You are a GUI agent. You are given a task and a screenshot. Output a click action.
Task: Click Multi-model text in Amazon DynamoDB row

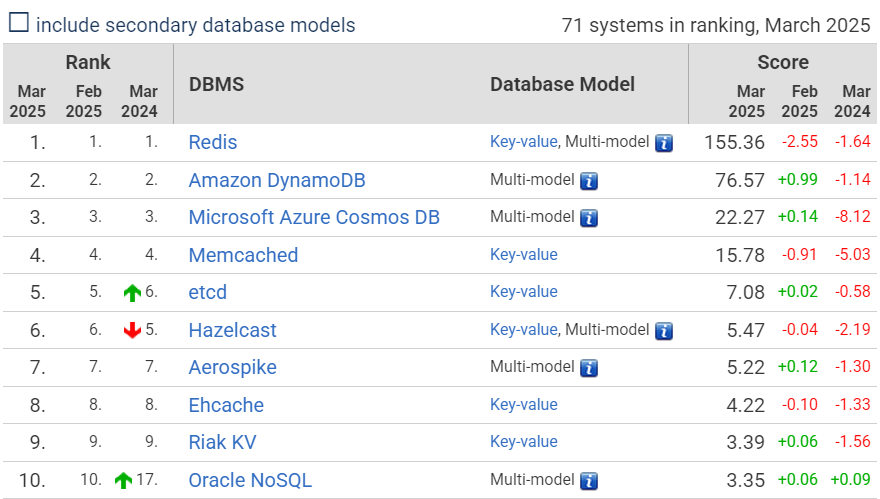click(x=532, y=180)
